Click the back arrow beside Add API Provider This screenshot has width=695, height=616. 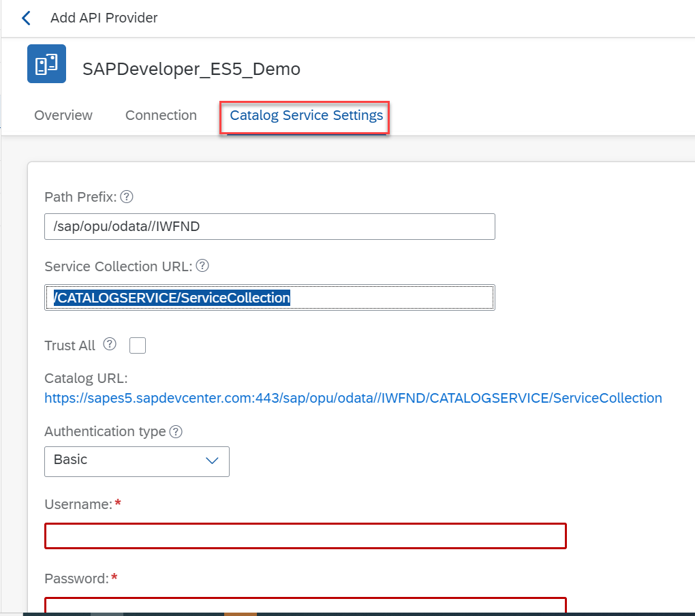point(26,18)
